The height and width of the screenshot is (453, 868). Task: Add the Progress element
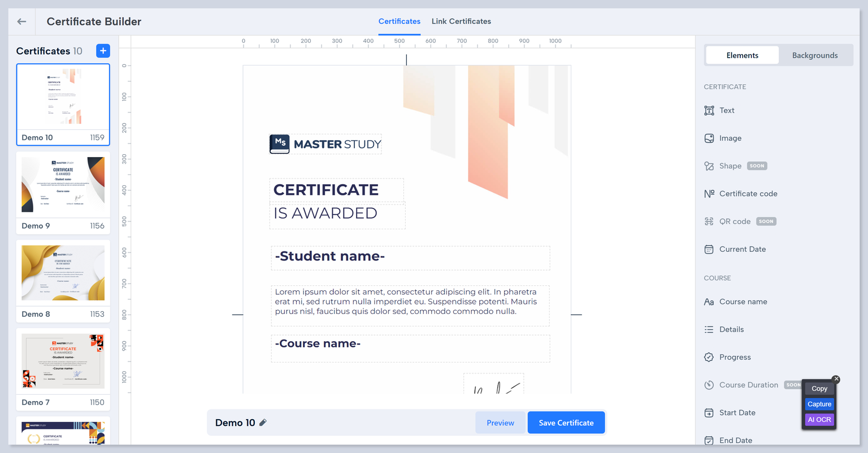point(735,357)
